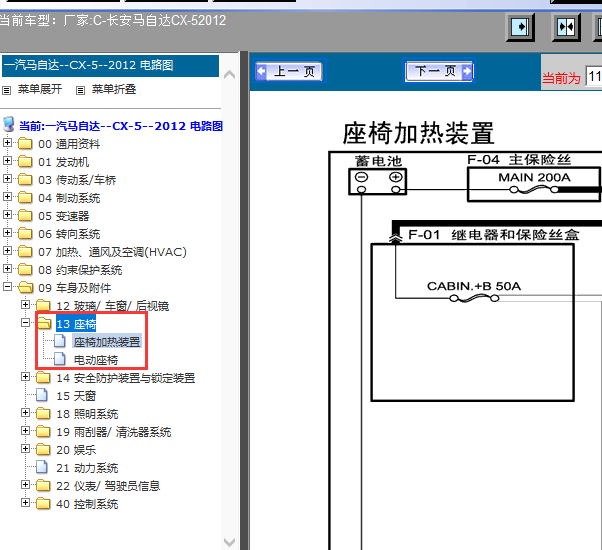Click the single right-arrow panel icon
The height and width of the screenshot is (550, 602).
[520, 27]
